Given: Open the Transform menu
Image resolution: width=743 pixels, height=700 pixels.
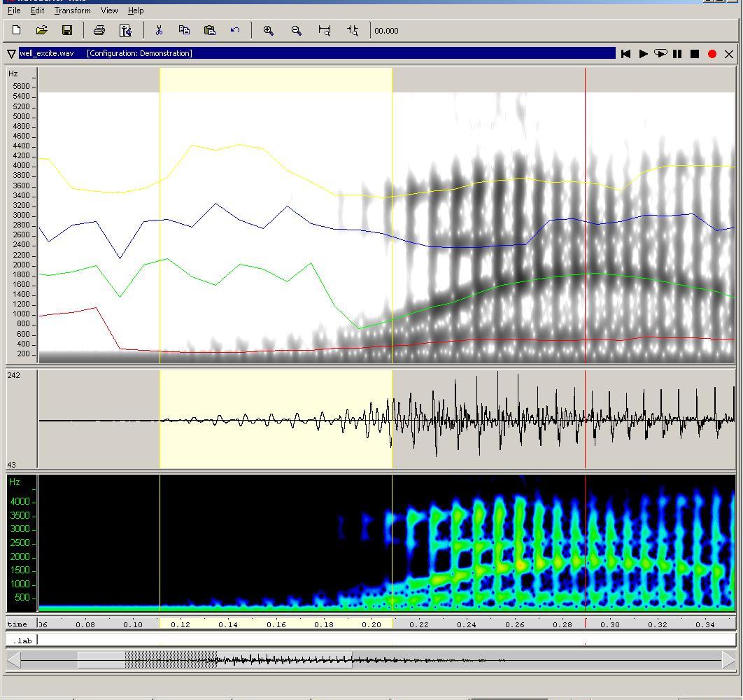Looking at the screenshot, I should click(x=73, y=10).
